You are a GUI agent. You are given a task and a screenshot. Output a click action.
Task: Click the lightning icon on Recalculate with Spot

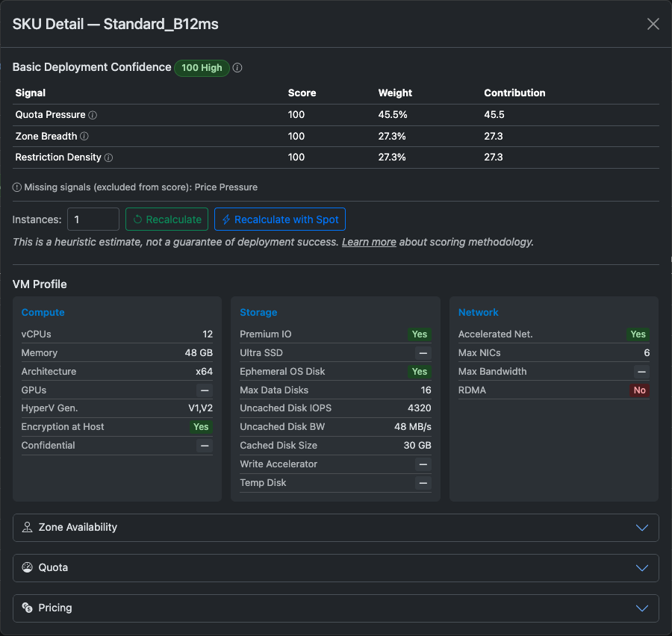[226, 219]
